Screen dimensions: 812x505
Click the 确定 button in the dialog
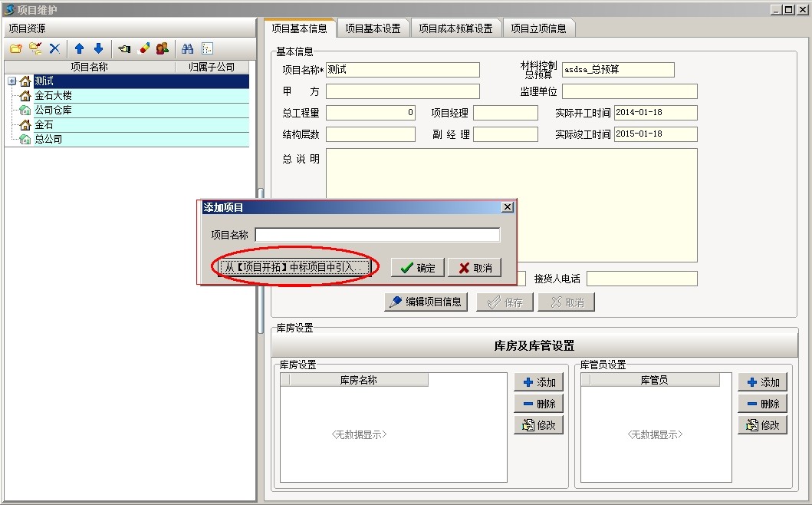point(418,268)
